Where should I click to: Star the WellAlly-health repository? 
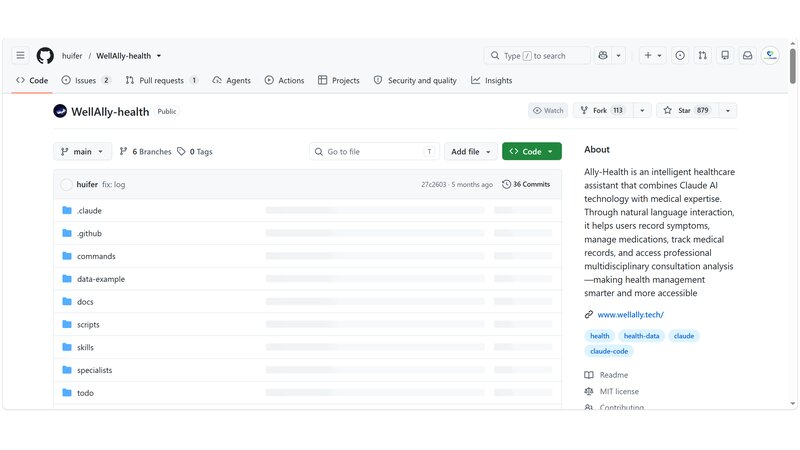click(x=688, y=110)
